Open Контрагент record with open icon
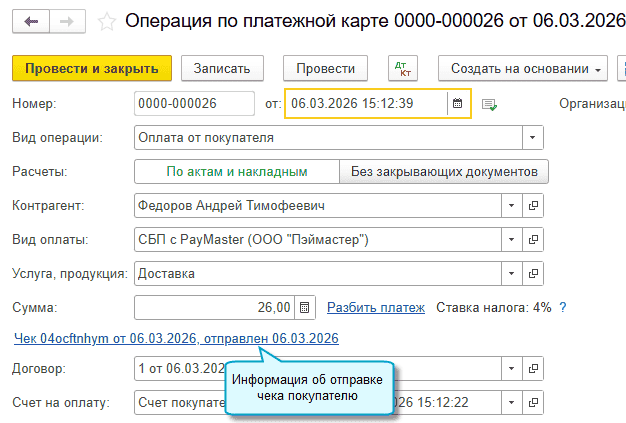Screen dimensions: 626x423 click(x=534, y=206)
